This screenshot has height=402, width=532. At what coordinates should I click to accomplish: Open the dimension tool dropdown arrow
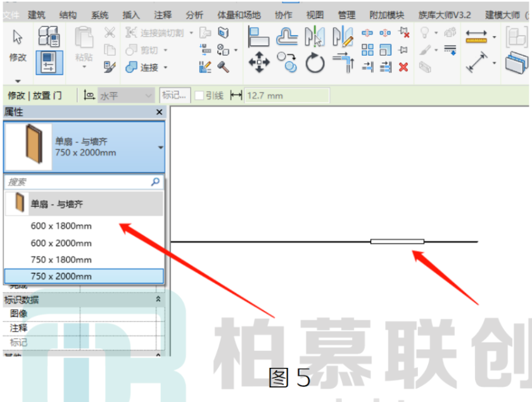pos(495,63)
